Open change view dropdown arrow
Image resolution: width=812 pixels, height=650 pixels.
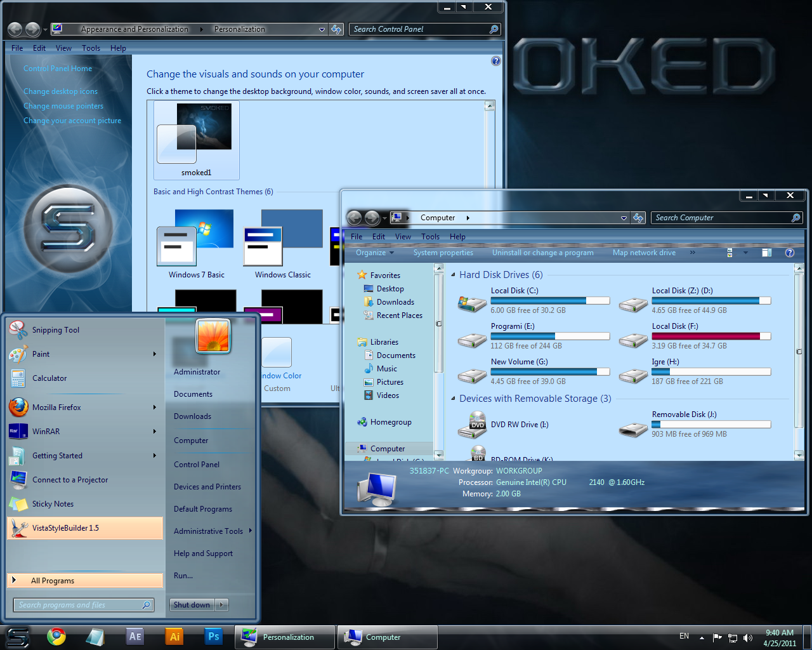pyautogui.click(x=745, y=253)
